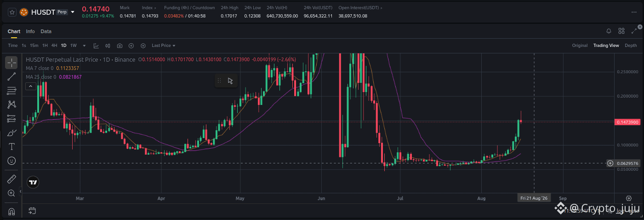Select the 1s time interval

click(24, 46)
